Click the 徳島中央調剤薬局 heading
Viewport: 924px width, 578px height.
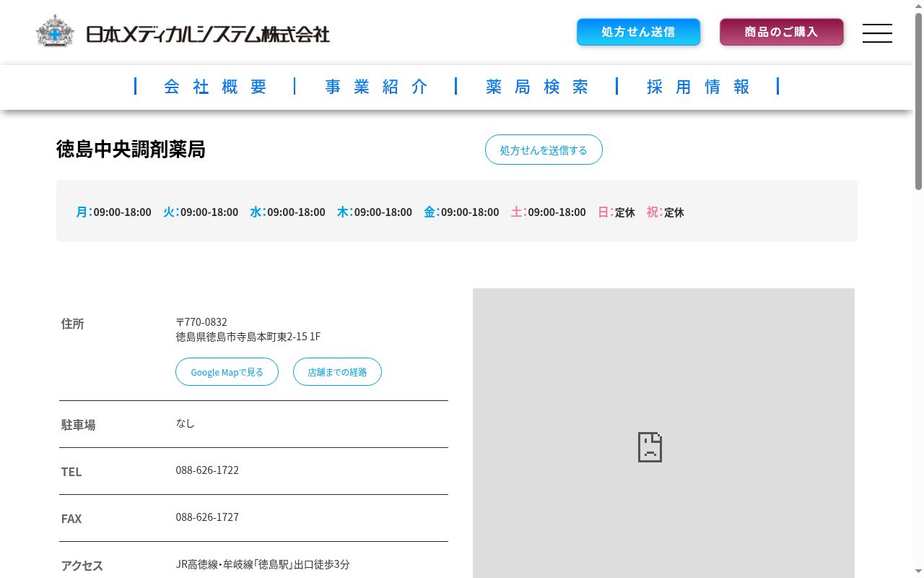coord(131,150)
